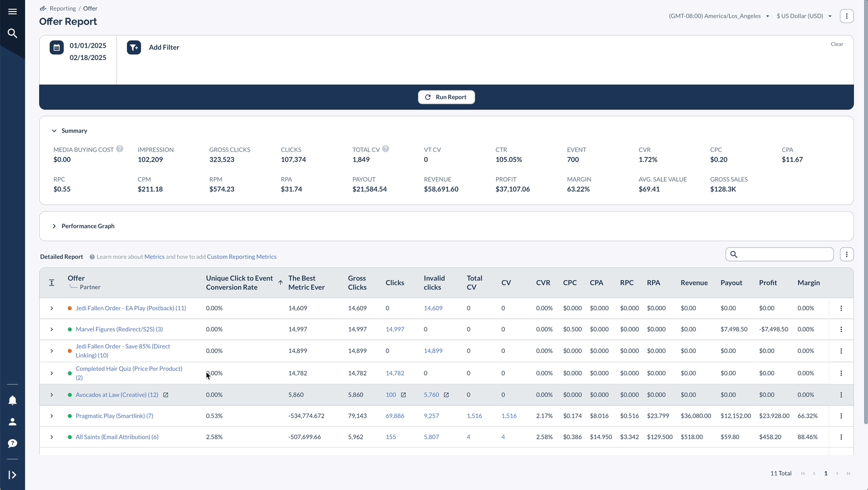Click Media Buying Cost help icon
This screenshot has height=490, width=868.
(120, 149)
